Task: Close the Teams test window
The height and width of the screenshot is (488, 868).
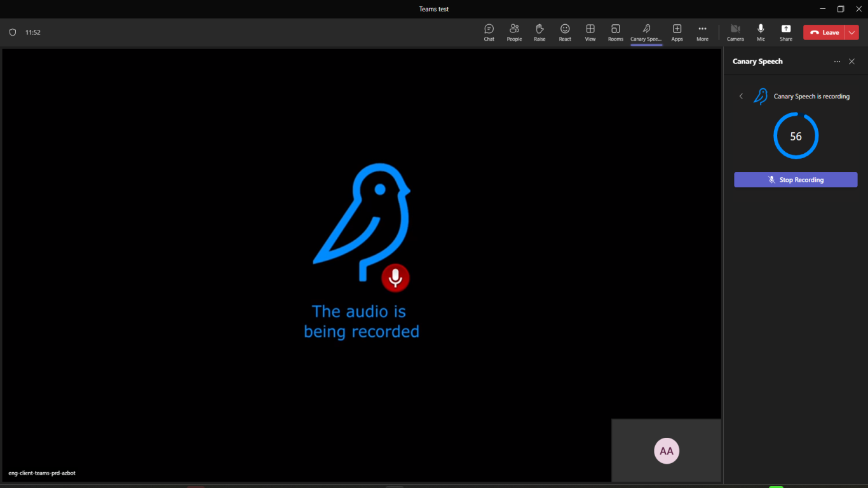Action: (858, 9)
